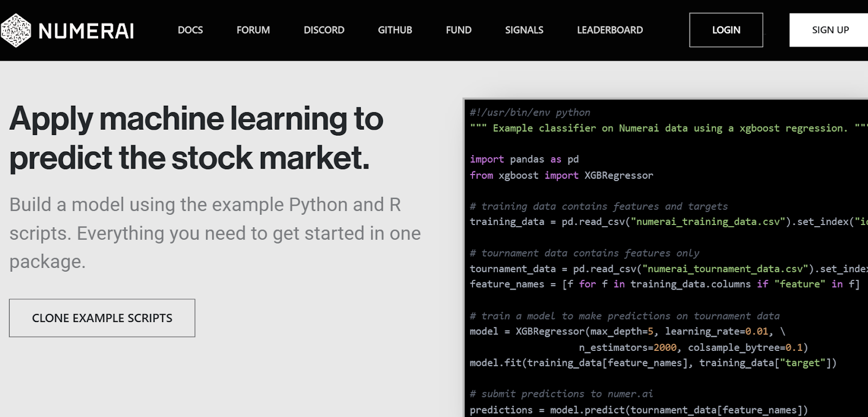Open the DOCS page
Viewport: 868px width, 417px height.
point(190,30)
